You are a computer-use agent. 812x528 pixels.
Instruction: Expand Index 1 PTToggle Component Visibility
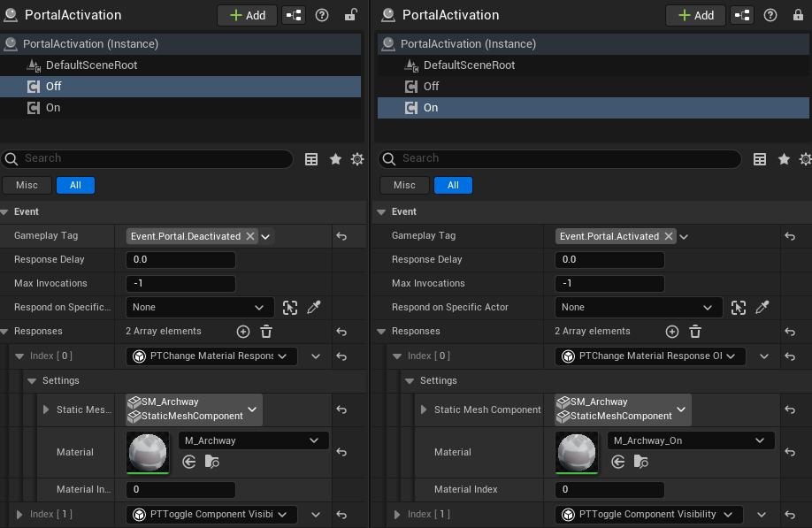click(395, 514)
